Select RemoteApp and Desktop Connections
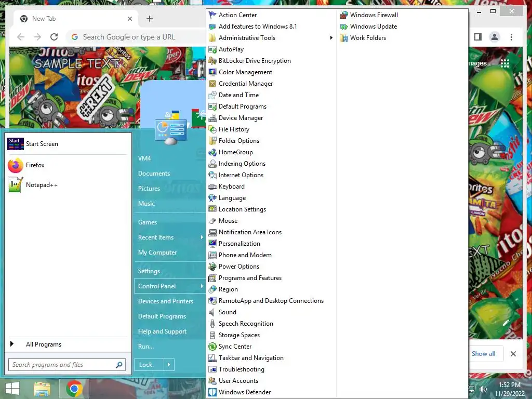Viewport: 532px width, 399px height. coord(271,301)
